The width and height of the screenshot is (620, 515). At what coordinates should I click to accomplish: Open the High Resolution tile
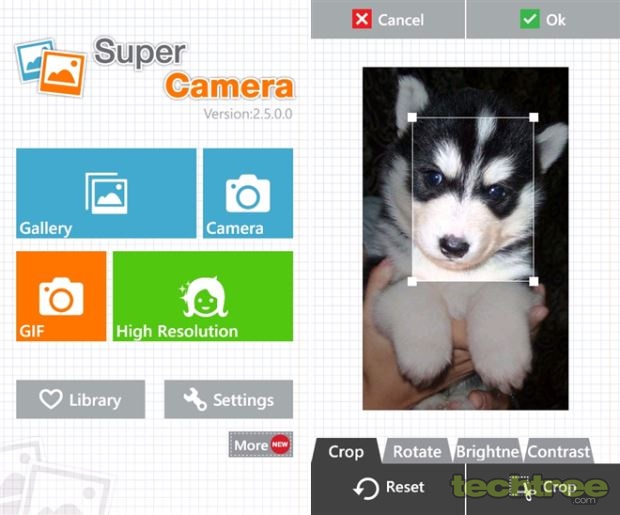click(x=203, y=296)
